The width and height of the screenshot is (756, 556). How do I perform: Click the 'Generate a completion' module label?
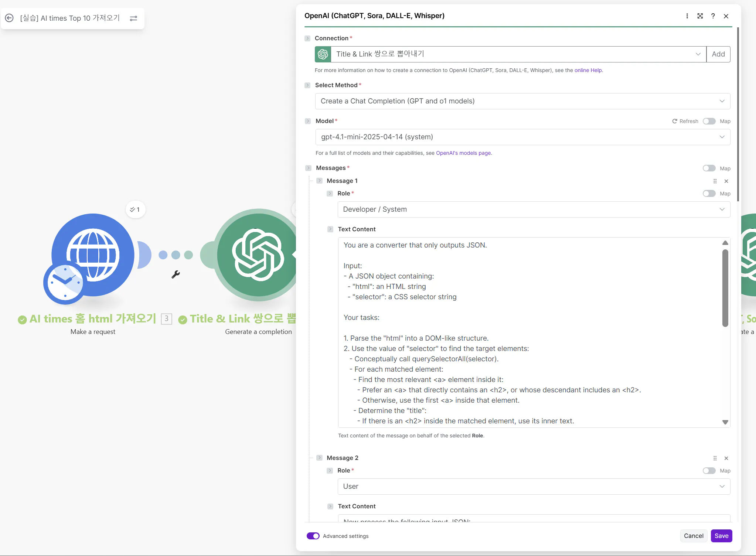(x=258, y=332)
